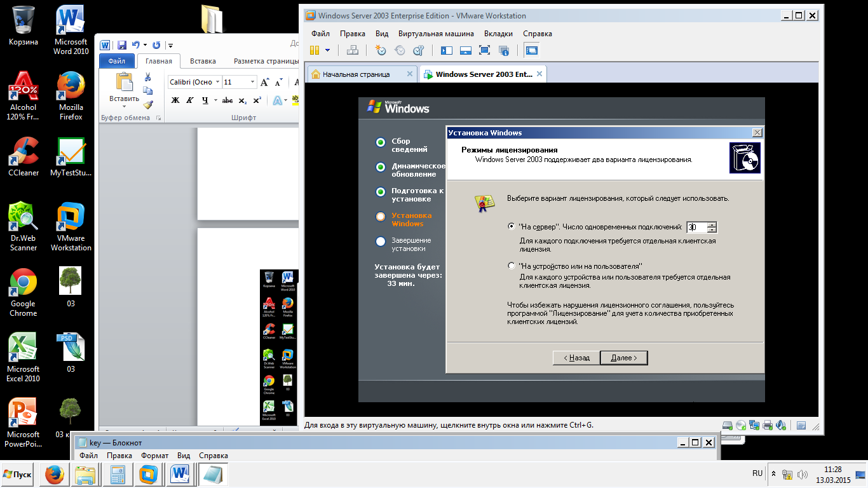Viewport: 868px width, 488px height.
Task: Open the Calibri font name dropdown
Action: (x=218, y=82)
